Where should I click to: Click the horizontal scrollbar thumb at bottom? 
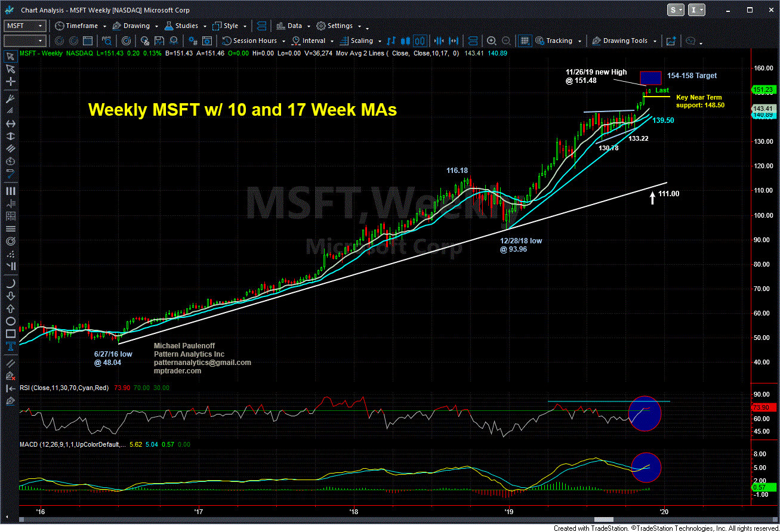(x=605, y=520)
